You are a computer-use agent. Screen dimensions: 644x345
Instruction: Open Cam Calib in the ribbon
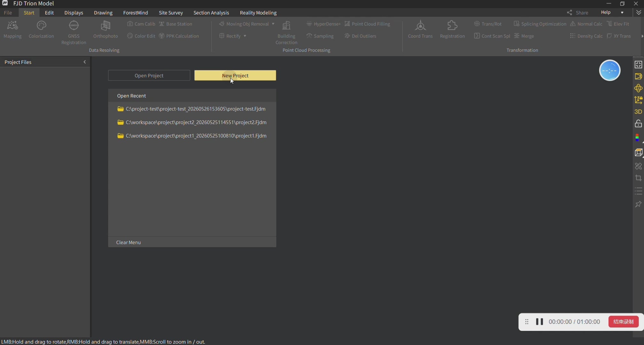click(x=141, y=24)
